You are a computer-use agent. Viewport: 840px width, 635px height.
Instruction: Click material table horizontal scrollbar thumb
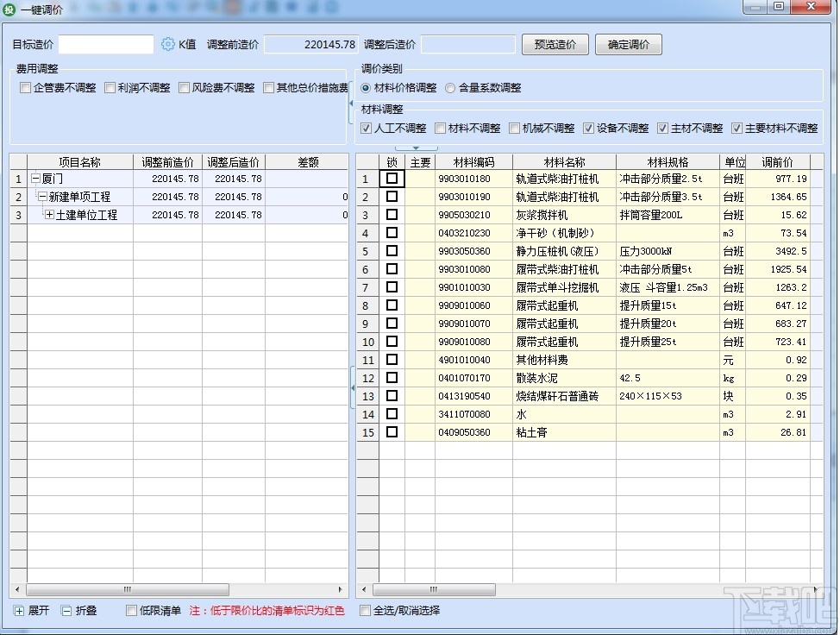(x=434, y=589)
